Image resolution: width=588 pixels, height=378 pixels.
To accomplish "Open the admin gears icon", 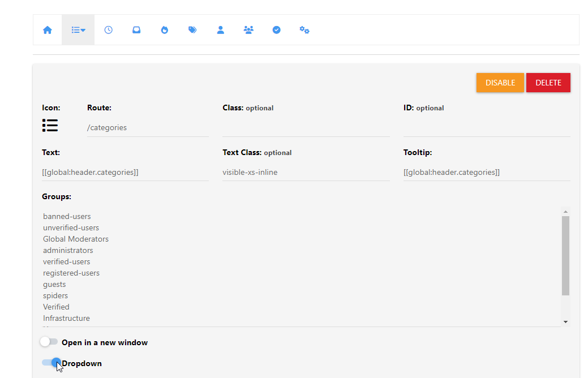I will pyautogui.click(x=304, y=30).
